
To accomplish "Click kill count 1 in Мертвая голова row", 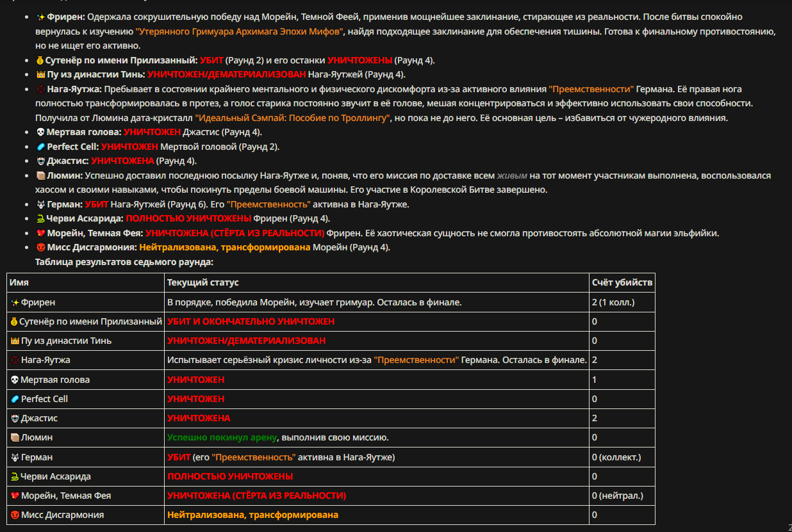I will tap(595, 380).
